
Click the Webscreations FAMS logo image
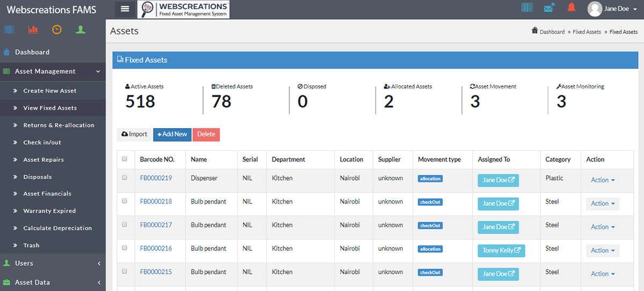tap(184, 10)
